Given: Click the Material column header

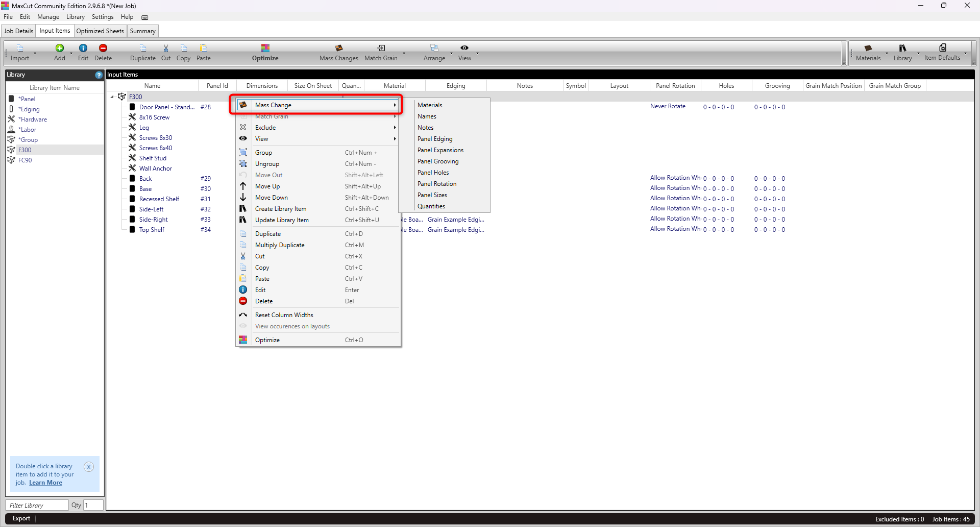Looking at the screenshot, I should pyautogui.click(x=395, y=86).
